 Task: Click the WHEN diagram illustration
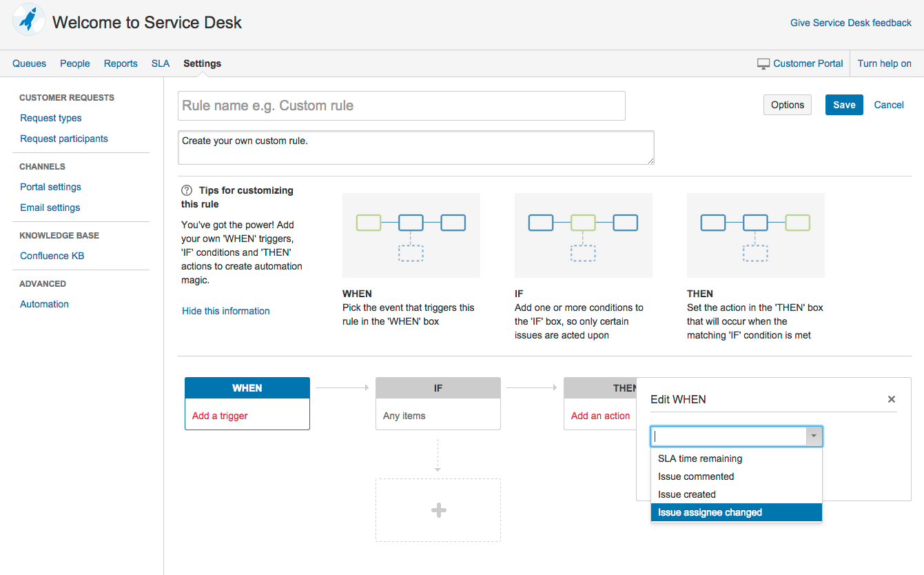411,235
